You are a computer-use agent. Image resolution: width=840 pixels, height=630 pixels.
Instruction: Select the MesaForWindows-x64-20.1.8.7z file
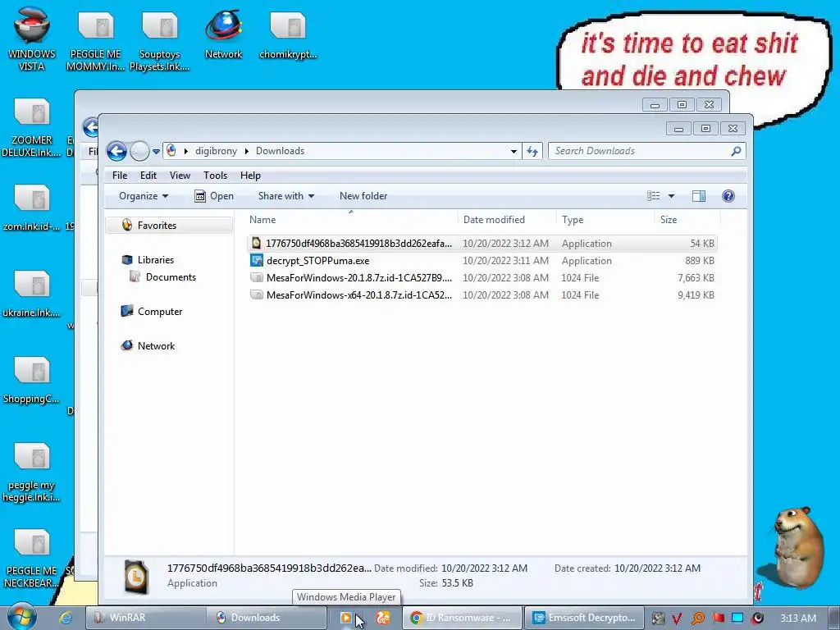tap(482, 295)
